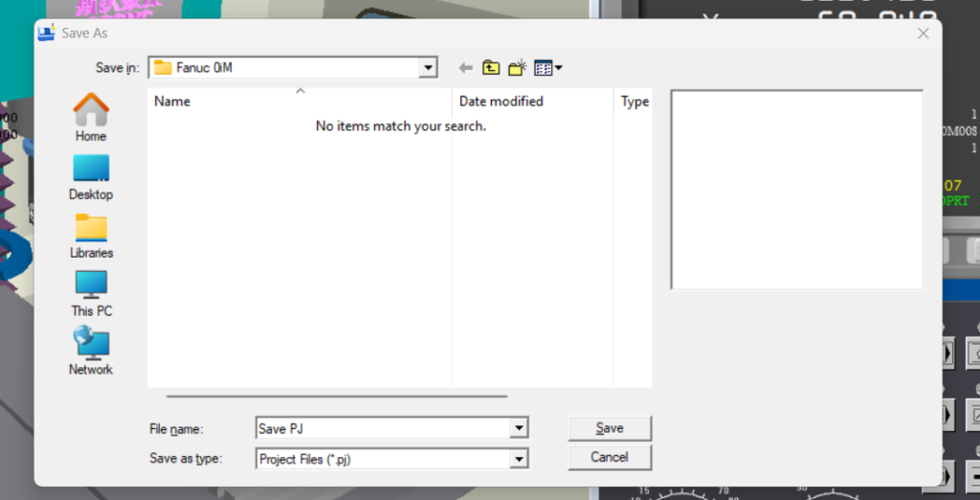The width and height of the screenshot is (980, 500).
Task: Create a new folder using the toolbar icon
Action: [517, 68]
